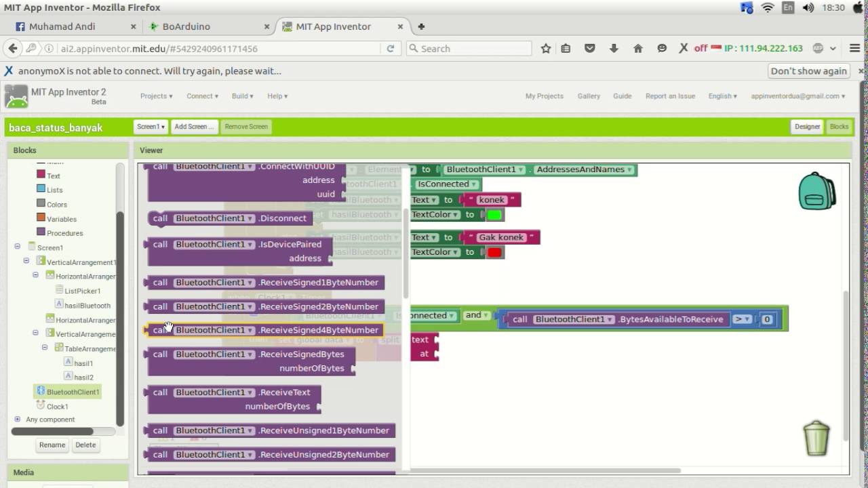Viewport: 868px width, 488px height.
Task: Open the My Projects link
Action: pyautogui.click(x=544, y=96)
